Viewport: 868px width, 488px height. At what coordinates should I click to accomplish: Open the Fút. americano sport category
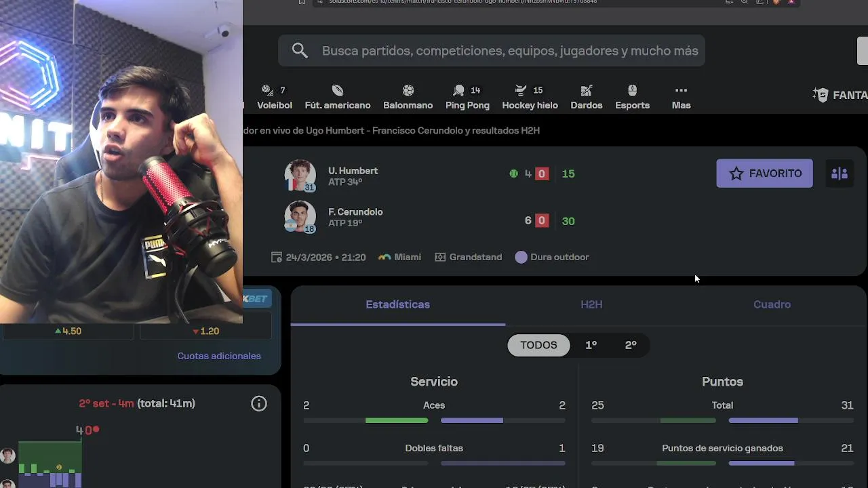pos(338,98)
